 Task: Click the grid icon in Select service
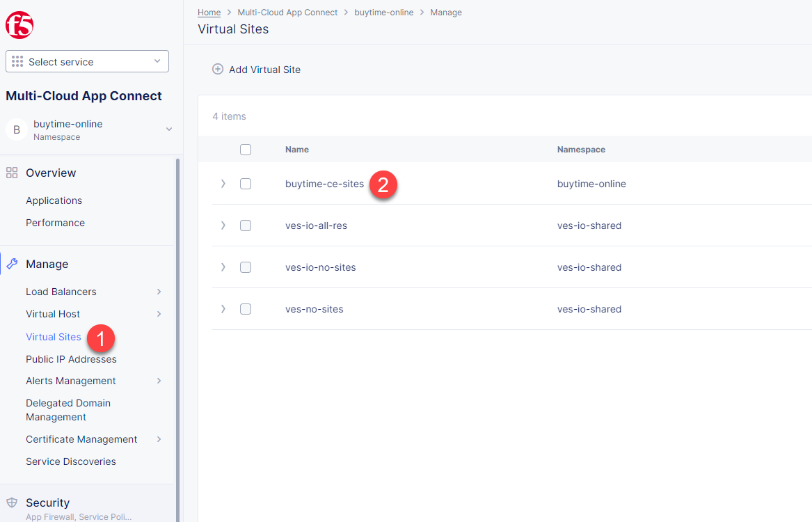[x=17, y=62]
